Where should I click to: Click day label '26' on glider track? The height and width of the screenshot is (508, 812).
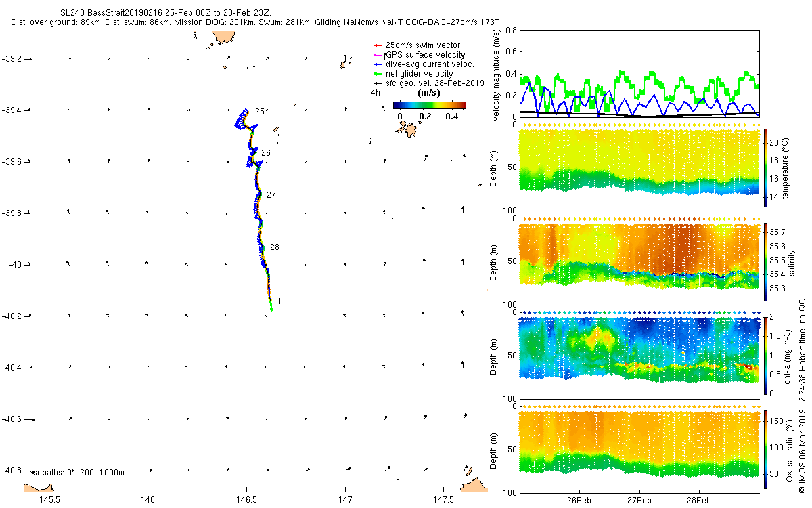266,153
